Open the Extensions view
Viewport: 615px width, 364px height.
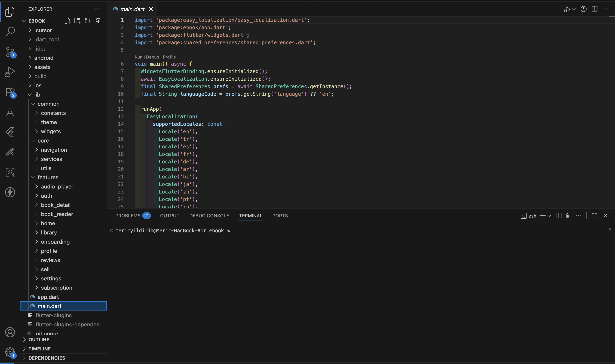10,92
